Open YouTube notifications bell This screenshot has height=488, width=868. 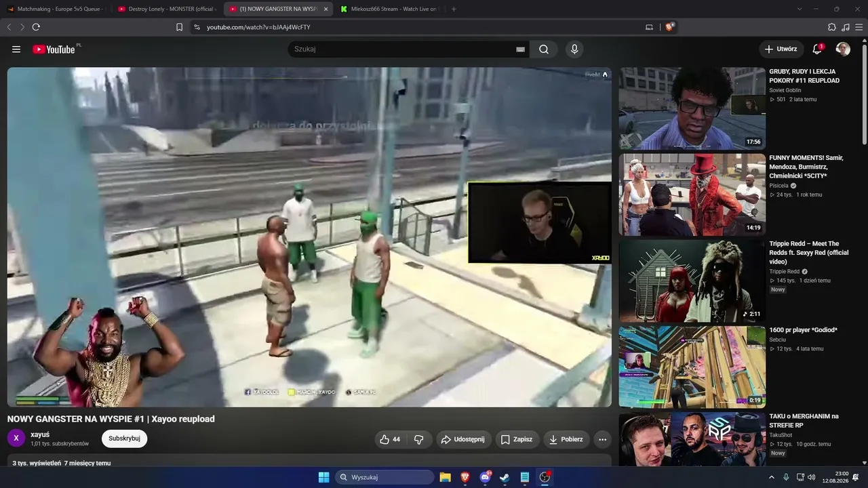pyautogui.click(x=817, y=49)
